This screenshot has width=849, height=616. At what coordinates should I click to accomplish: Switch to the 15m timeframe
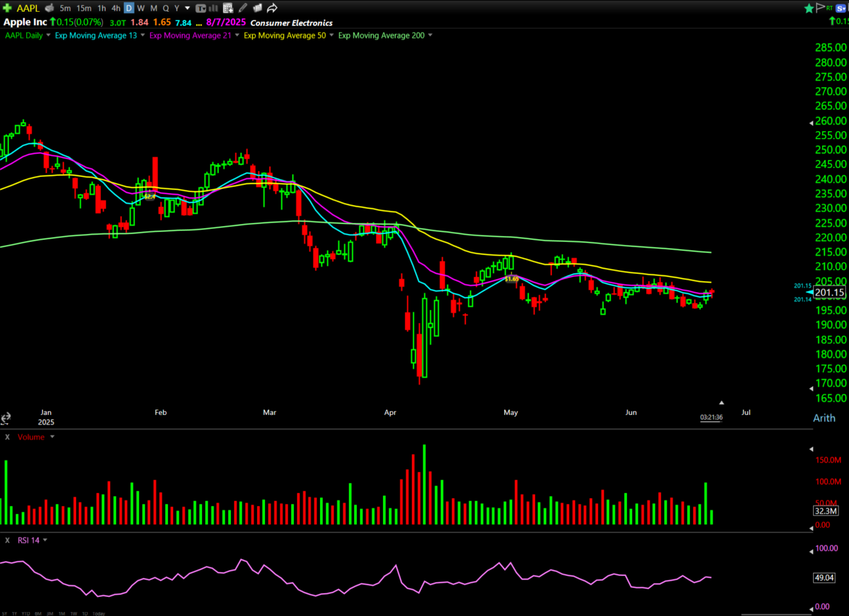coord(84,8)
